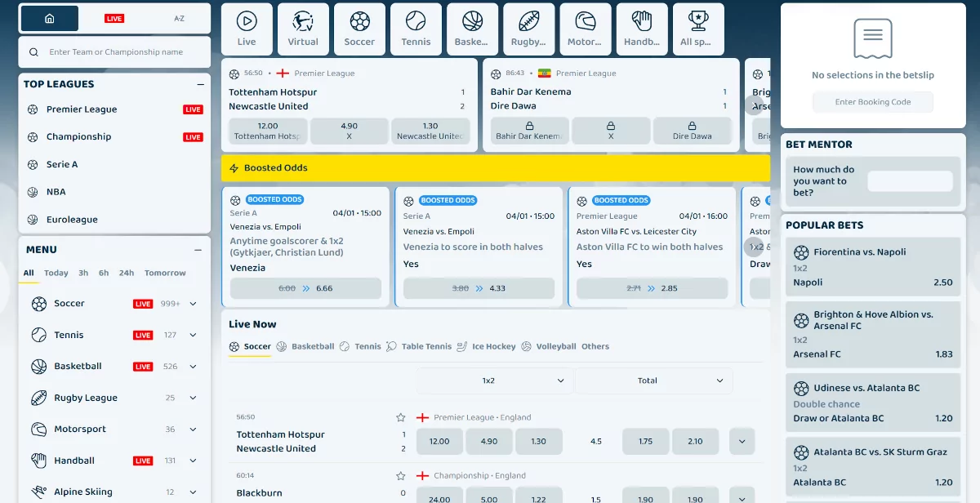Pick Arsenal FC at 1.83 in Popular Bets
980x503 pixels.
[872, 335]
